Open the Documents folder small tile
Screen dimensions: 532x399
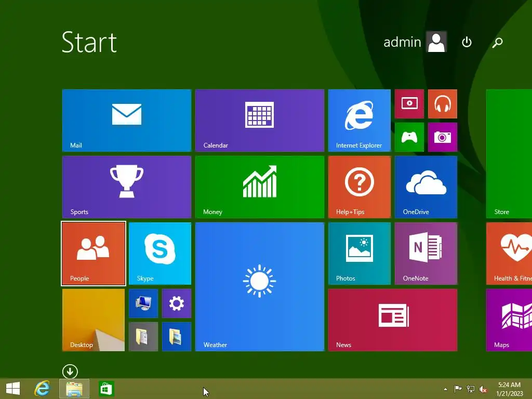tap(143, 337)
